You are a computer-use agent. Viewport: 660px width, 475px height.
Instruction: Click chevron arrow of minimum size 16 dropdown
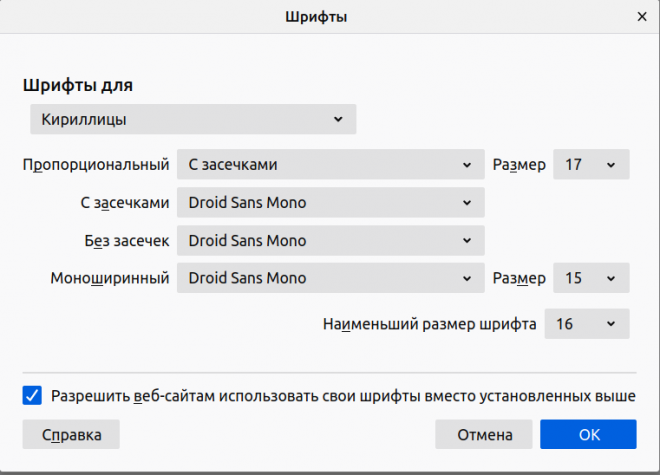pyautogui.click(x=611, y=324)
